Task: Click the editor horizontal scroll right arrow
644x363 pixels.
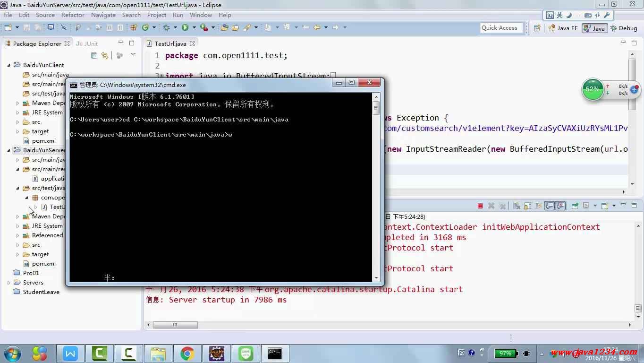Action: 624,192
